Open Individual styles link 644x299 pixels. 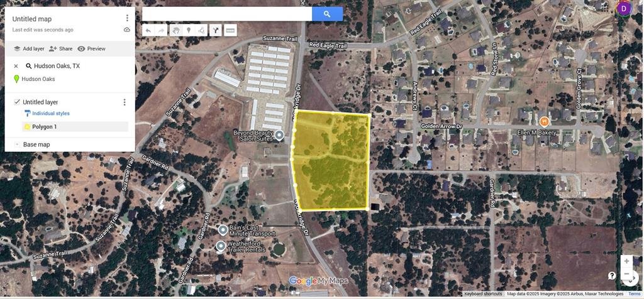click(x=50, y=114)
